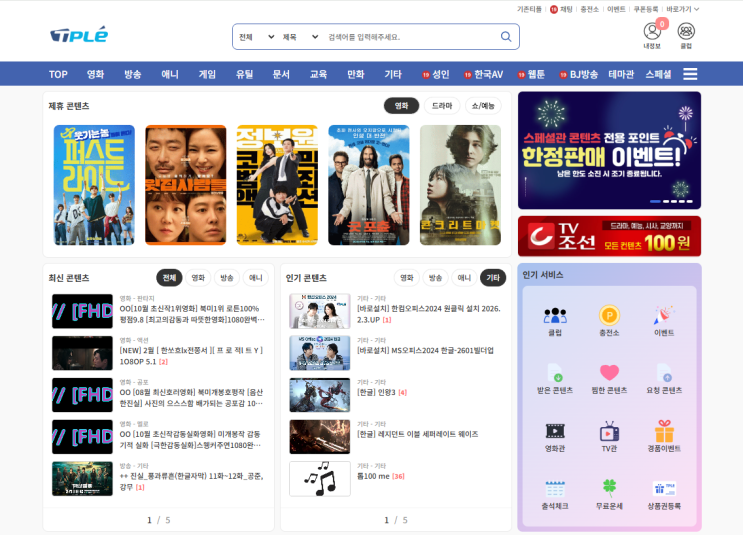Open the 게임 navigation menu
The height and width of the screenshot is (535, 743).
(207, 74)
